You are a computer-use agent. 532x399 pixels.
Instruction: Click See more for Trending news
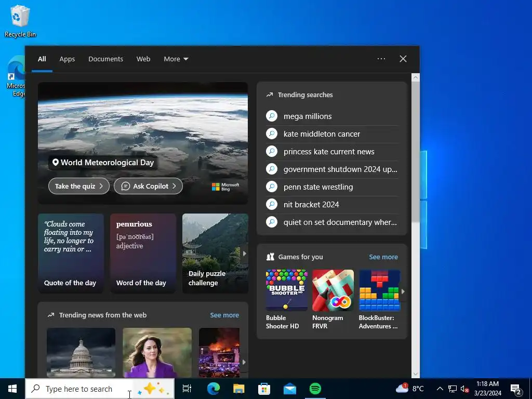(x=224, y=315)
